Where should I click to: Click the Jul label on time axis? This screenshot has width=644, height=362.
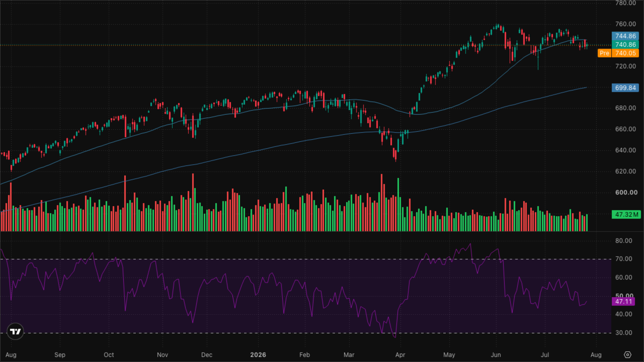(x=545, y=355)
